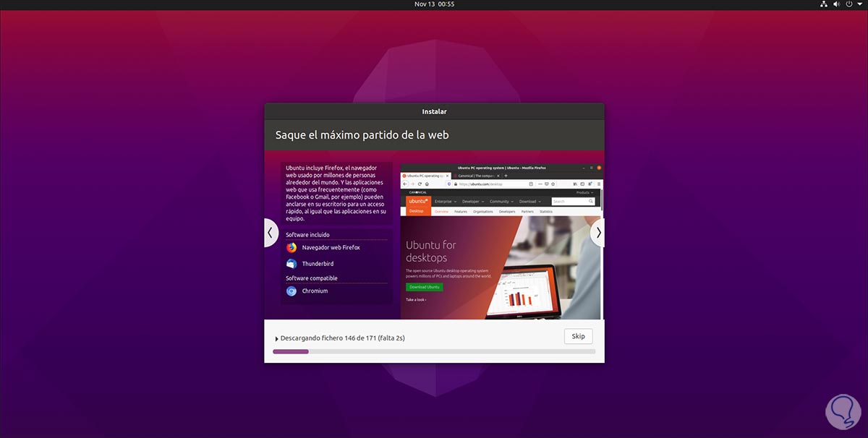Select Organisations tab in pictured ubuntu page

click(x=483, y=212)
